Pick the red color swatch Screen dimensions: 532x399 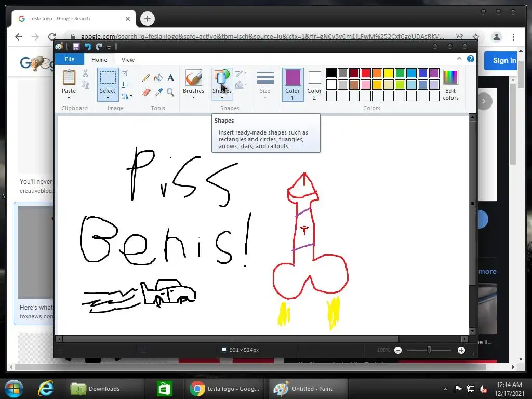[366, 73]
